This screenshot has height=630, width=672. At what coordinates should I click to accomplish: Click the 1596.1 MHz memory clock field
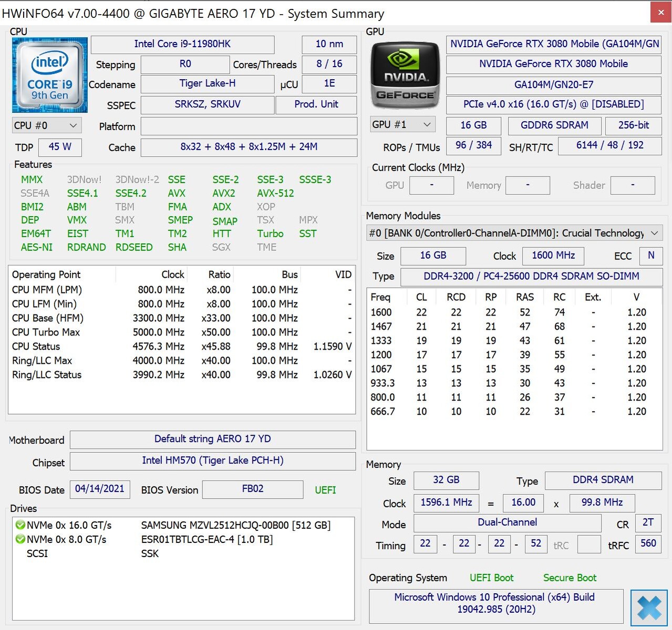tap(446, 503)
